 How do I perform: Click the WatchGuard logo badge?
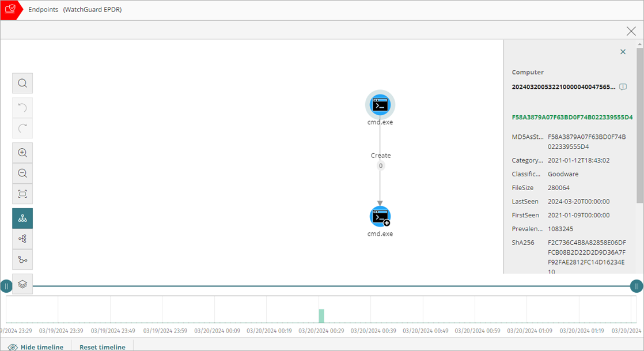click(x=10, y=9)
